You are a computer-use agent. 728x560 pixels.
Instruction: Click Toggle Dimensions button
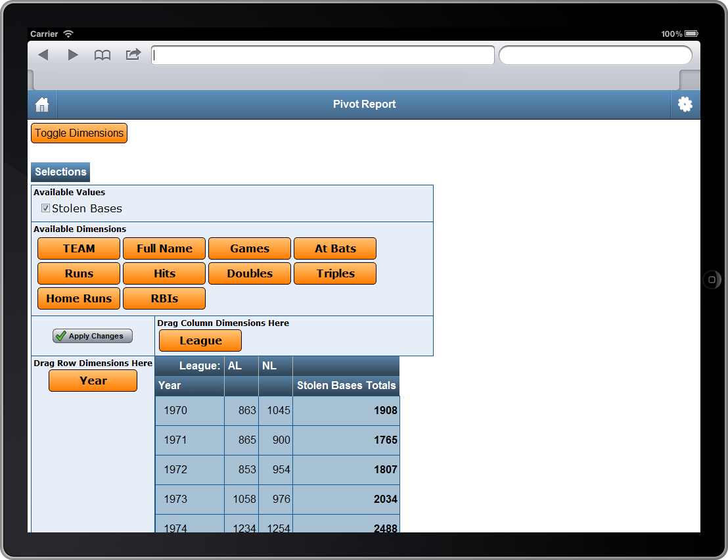click(79, 133)
